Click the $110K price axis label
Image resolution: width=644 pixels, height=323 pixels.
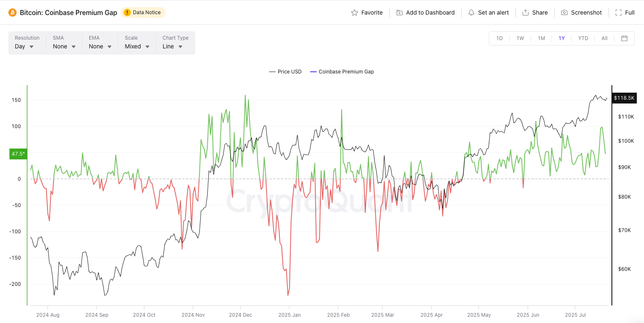coord(626,116)
